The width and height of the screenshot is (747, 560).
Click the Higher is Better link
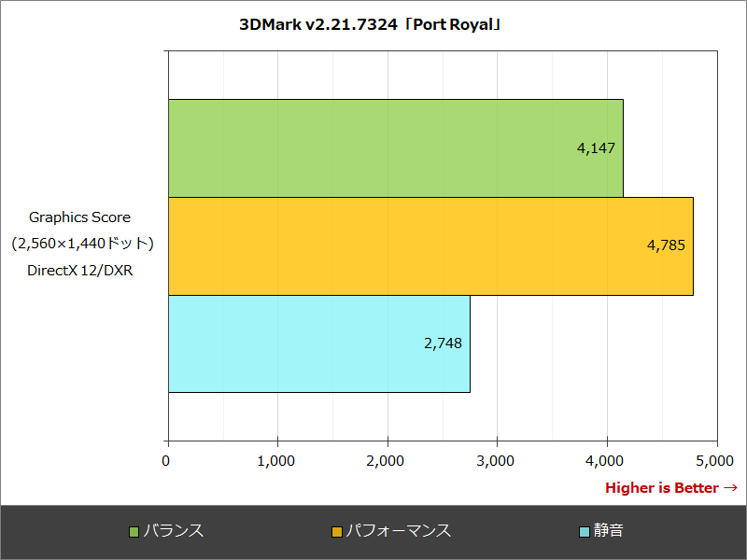pyautogui.click(x=669, y=487)
